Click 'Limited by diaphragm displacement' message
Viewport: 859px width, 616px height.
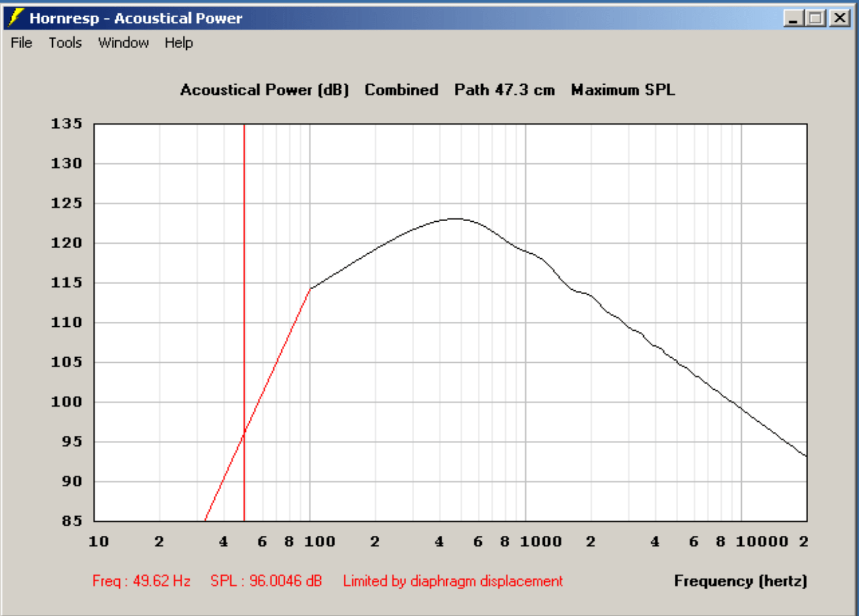(453, 581)
